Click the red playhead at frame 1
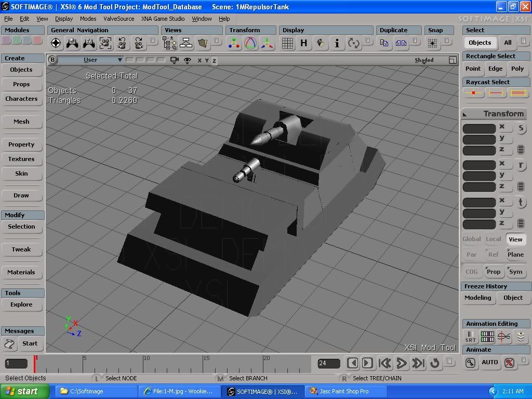This screenshot has width=532, height=399. pyautogui.click(x=34, y=364)
